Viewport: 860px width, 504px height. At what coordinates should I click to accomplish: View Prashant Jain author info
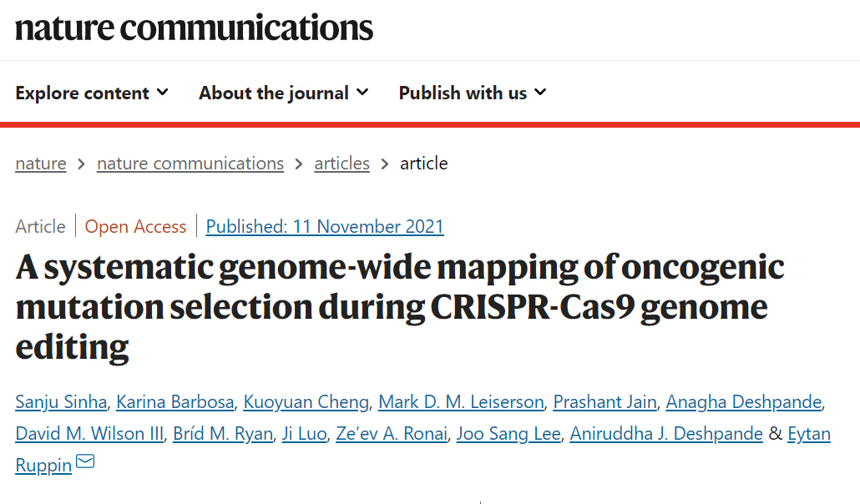pyautogui.click(x=605, y=402)
